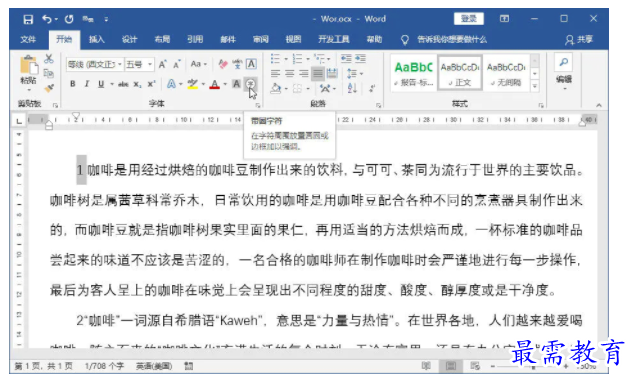Click the font color red A button

[214, 84]
